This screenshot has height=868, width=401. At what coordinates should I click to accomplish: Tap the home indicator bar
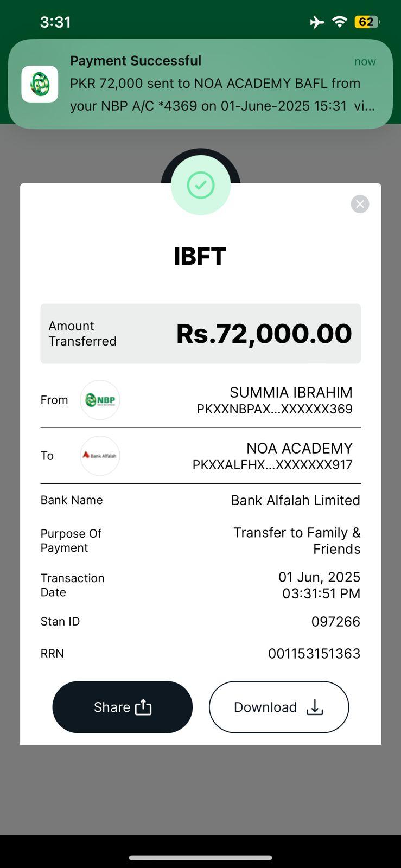tap(200, 858)
